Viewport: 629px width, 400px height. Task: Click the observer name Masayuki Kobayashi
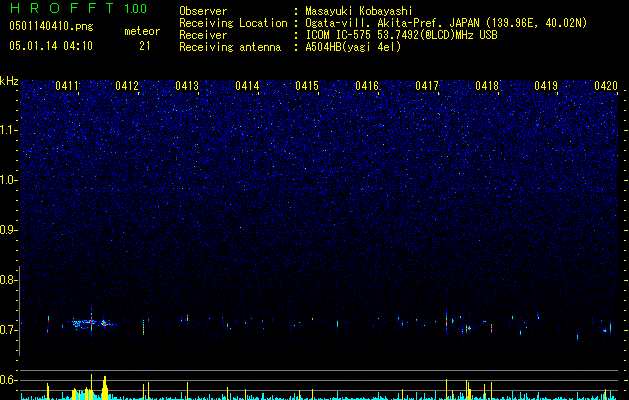click(x=359, y=11)
